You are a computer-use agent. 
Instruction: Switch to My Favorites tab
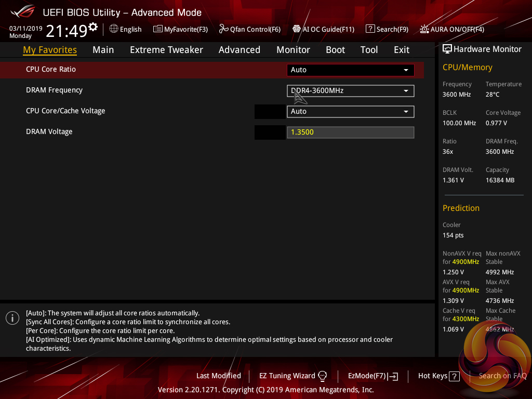(50, 50)
